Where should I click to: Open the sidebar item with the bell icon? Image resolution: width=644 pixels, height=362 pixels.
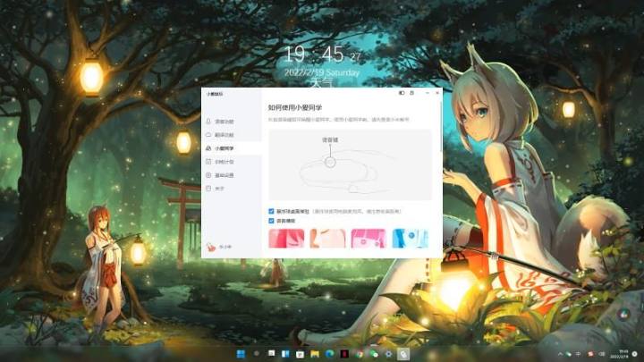232,122
